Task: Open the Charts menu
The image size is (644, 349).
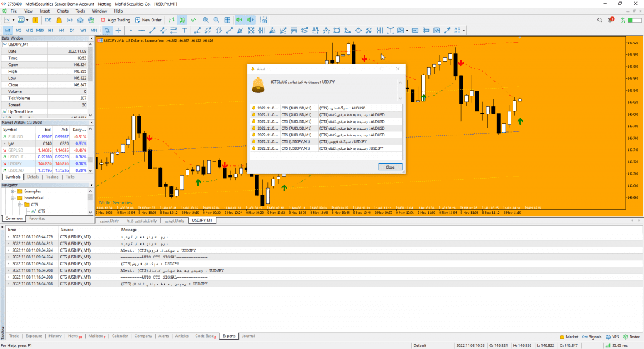Action: pos(62,11)
